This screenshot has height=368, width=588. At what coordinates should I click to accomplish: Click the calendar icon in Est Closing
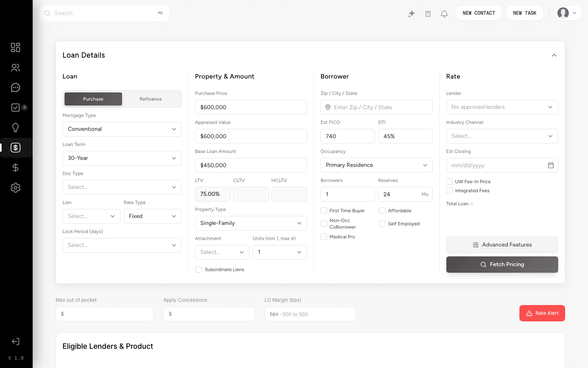(551, 165)
